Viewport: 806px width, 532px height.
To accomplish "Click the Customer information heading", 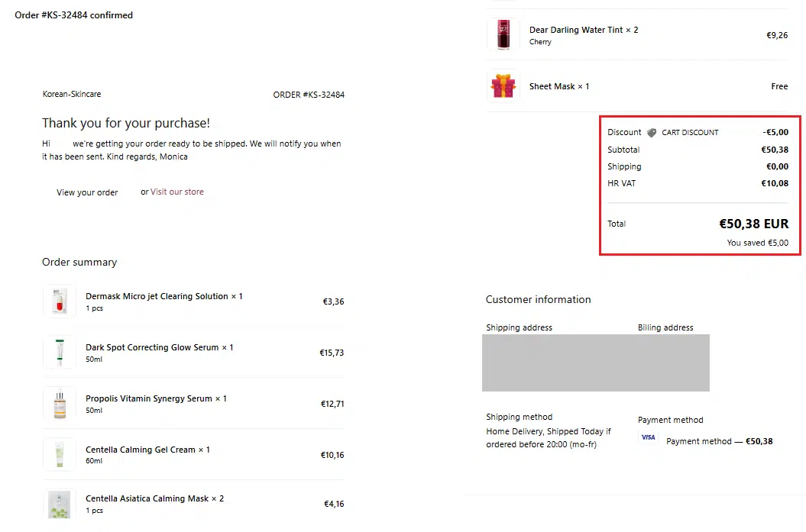I will click(538, 300).
